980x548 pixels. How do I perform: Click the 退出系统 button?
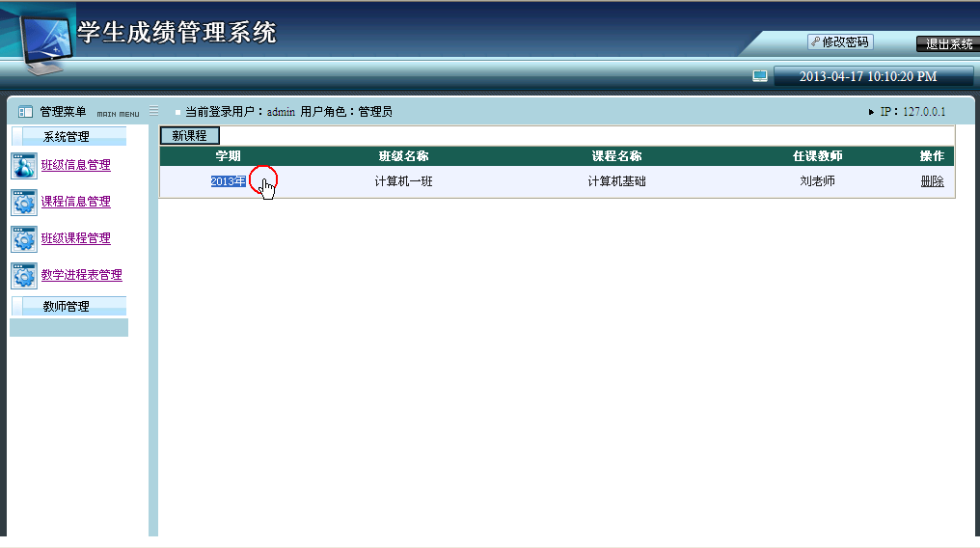coord(948,43)
